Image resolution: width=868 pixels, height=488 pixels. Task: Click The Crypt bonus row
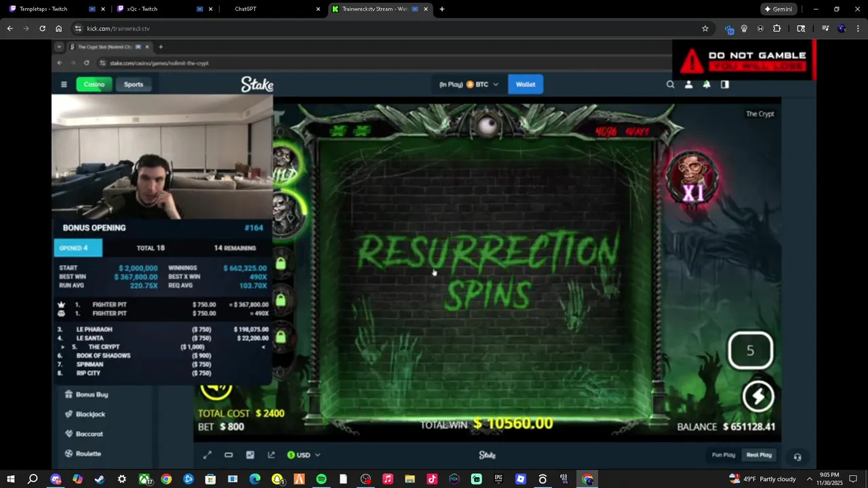[163, 347]
